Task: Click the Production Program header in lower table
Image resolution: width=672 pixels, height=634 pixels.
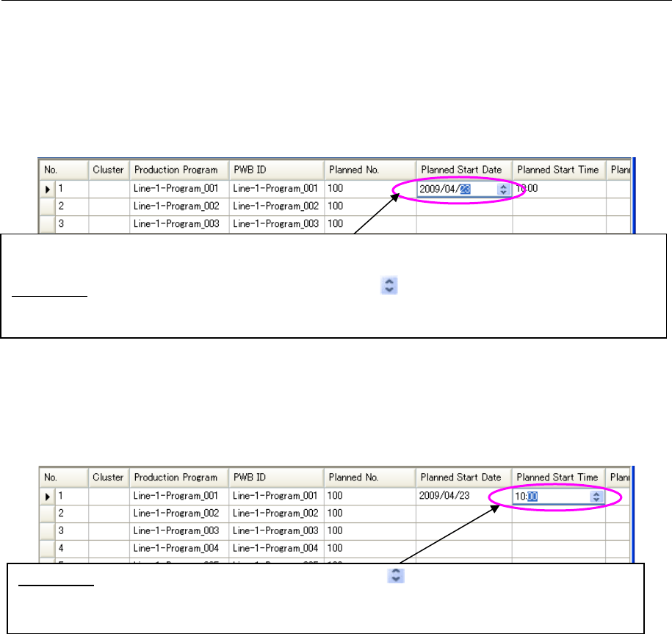Action: 179,477
